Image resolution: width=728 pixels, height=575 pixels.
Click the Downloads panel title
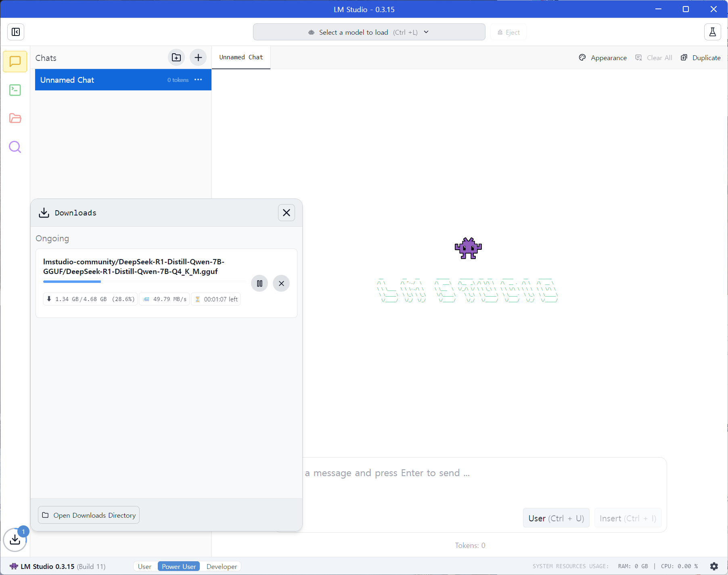coord(75,213)
